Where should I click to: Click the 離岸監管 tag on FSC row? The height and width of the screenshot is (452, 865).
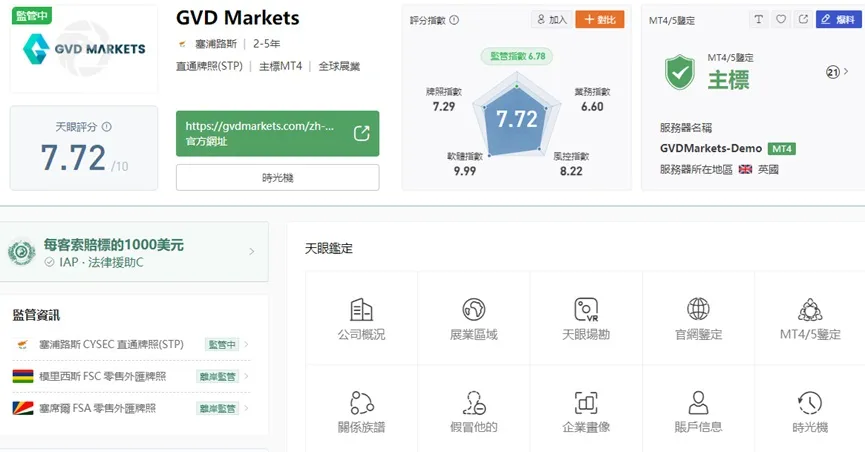click(x=218, y=376)
